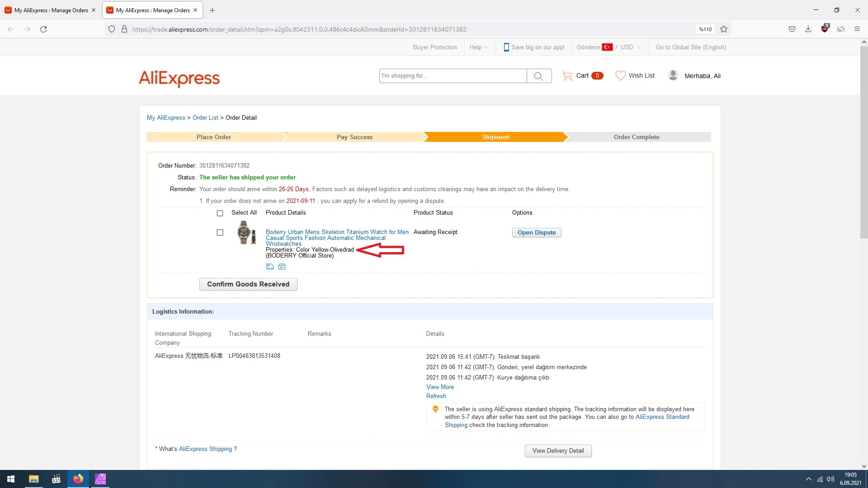Open Firefox downloads arrow icon

click(x=808, y=29)
